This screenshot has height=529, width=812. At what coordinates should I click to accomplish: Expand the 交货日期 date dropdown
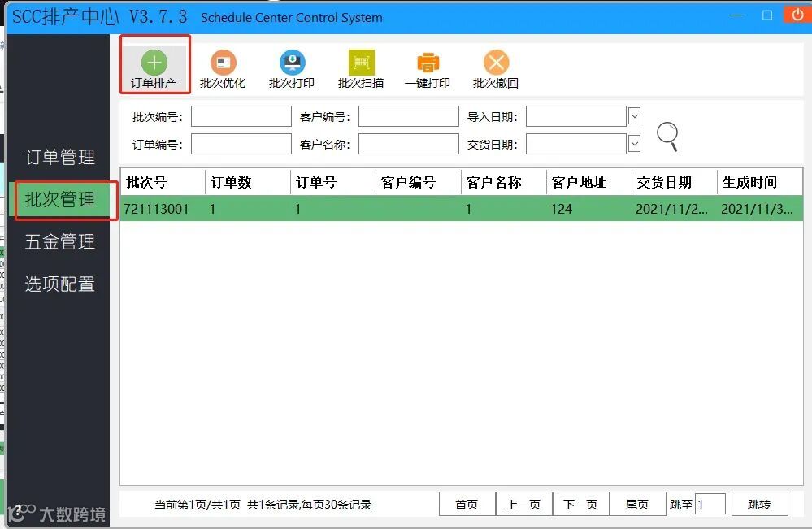(x=634, y=143)
